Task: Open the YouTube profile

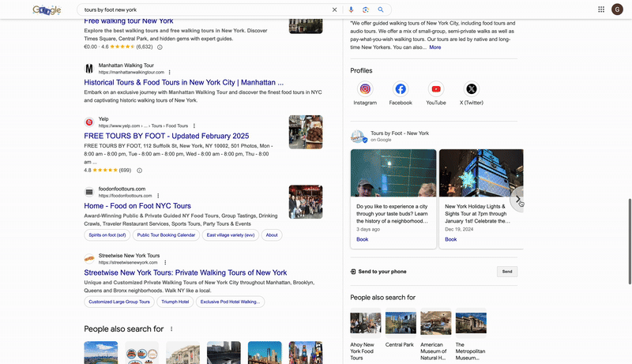Action: click(x=436, y=89)
